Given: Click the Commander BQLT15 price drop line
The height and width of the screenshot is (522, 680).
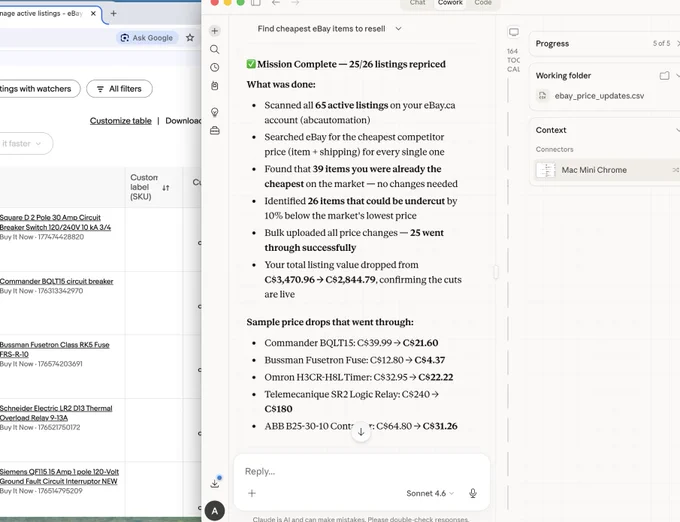Looking at the screenshot, I should [x=351, y=343].
